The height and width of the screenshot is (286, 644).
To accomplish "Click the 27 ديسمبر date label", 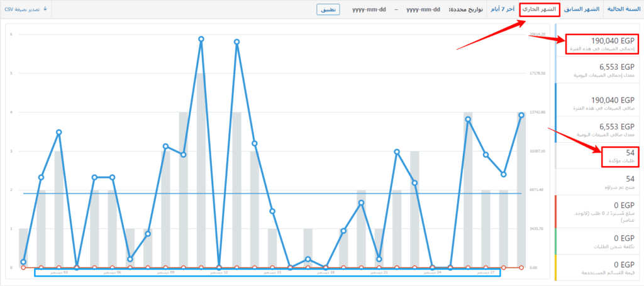I will click(x=486, y=272).
